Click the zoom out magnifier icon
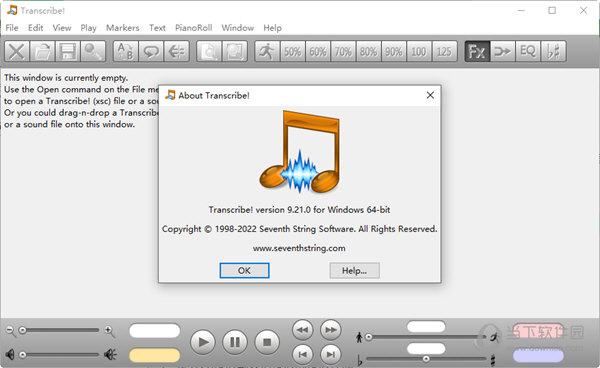The height and width of the screenshot is (368, 600). 10,331
